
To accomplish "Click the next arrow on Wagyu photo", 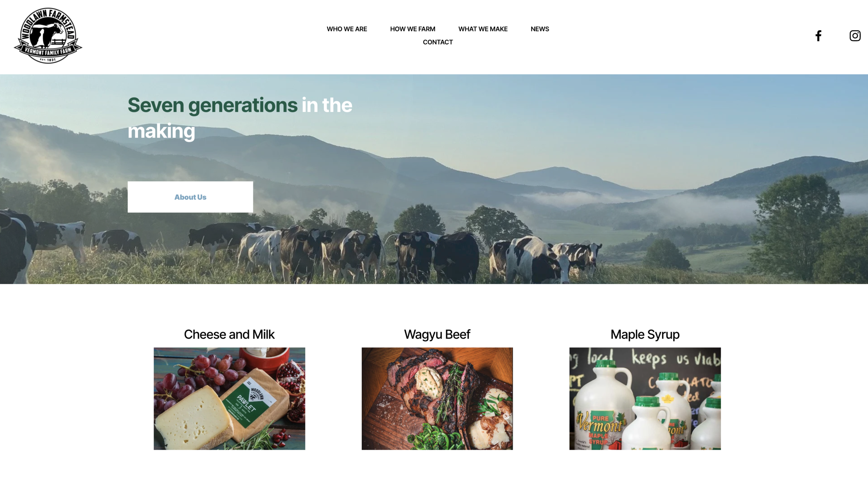I will tap(506, 416).
